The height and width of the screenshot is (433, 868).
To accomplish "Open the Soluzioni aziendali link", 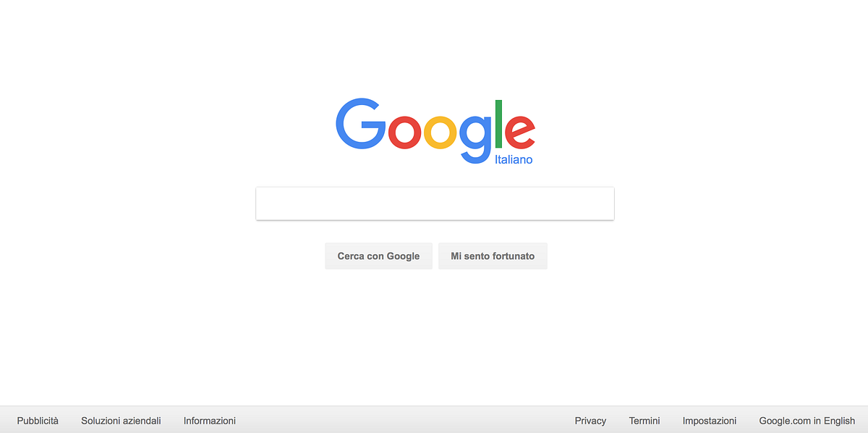I will pos(121,421).
